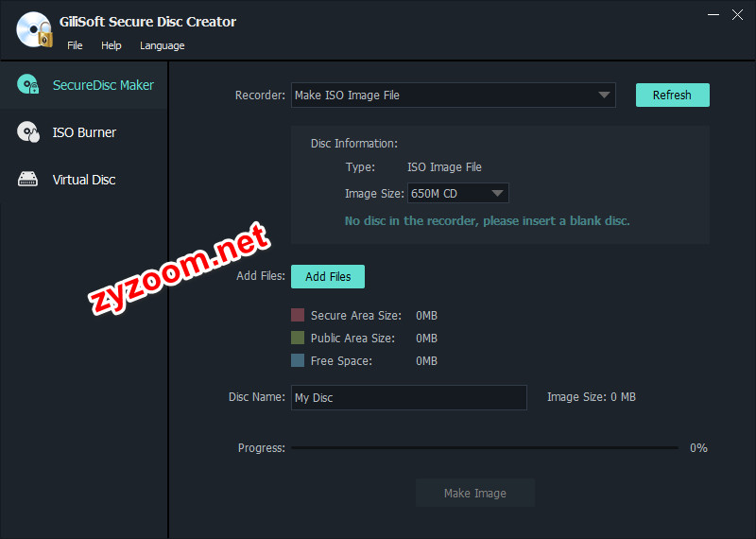
Task: Click the 'Disc Information:' heading
Action: [x=353, y=144]
